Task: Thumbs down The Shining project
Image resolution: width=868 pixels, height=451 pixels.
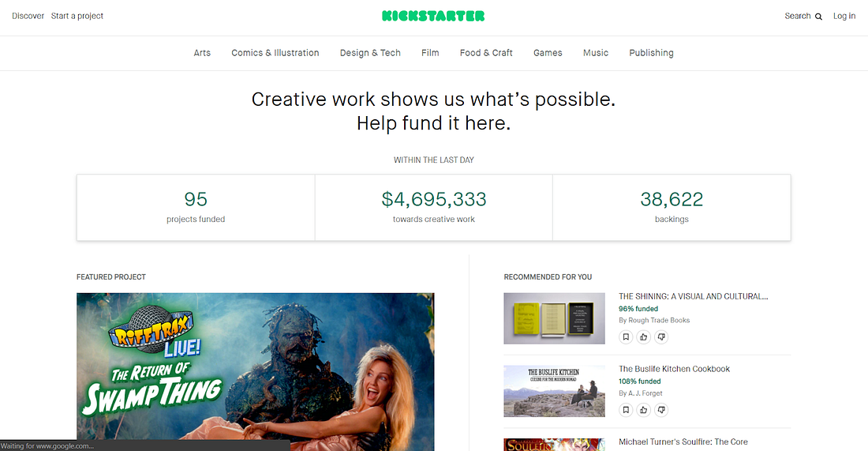Action: tap(661, 336)
